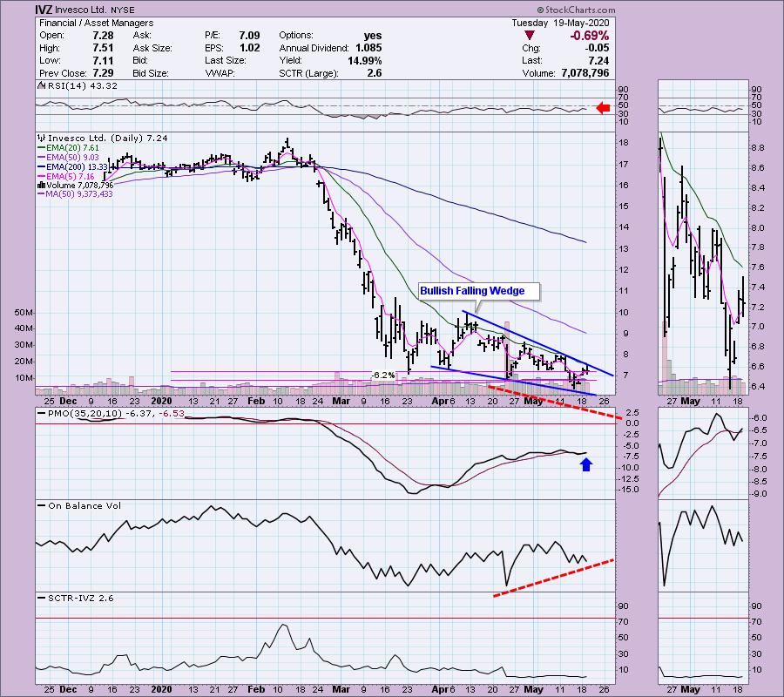Click the purple EMA(50) legend line swatch

pyautogui.click(x=42, y=158)
